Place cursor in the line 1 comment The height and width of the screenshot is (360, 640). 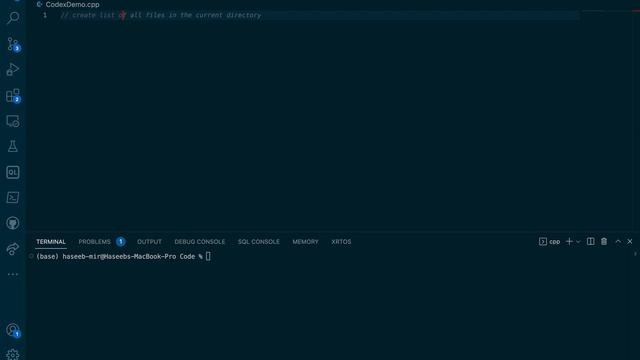pos(161,15)
